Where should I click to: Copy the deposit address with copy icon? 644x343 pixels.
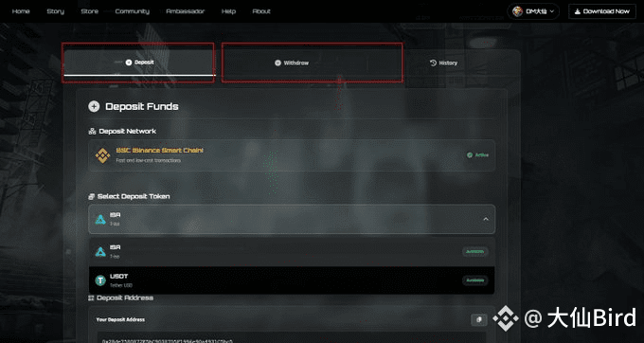coord(479,319)
